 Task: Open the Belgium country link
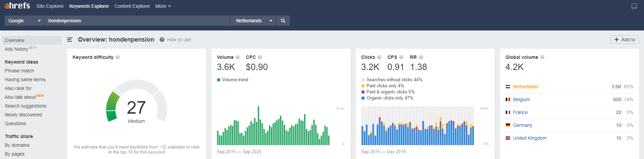click(x=521, y=99)
